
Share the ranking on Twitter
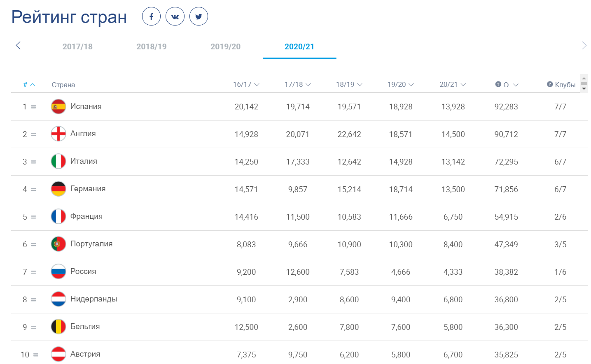(x=199, y=16)
